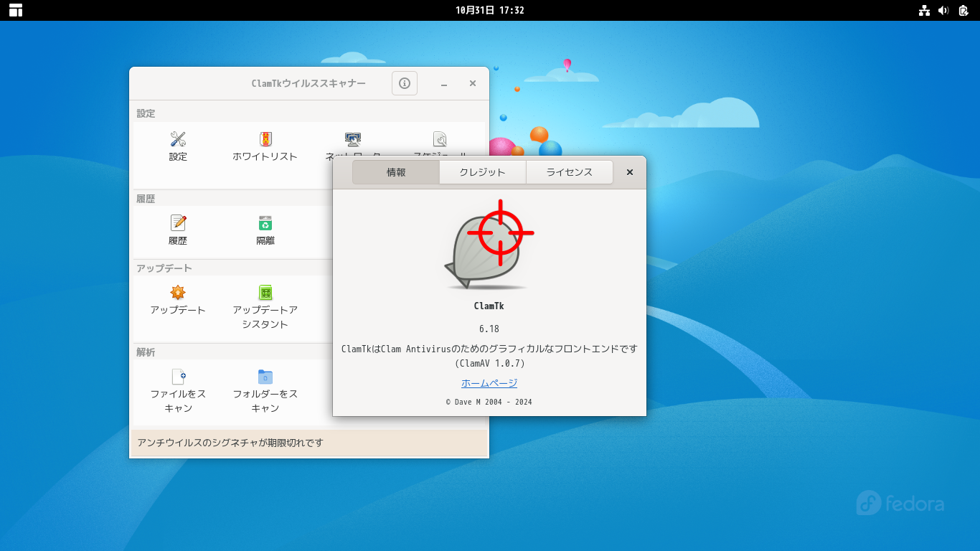Close the ClamTk about dialog
The width and height of the screenshot is (980, 551).
tap(630, 172)
